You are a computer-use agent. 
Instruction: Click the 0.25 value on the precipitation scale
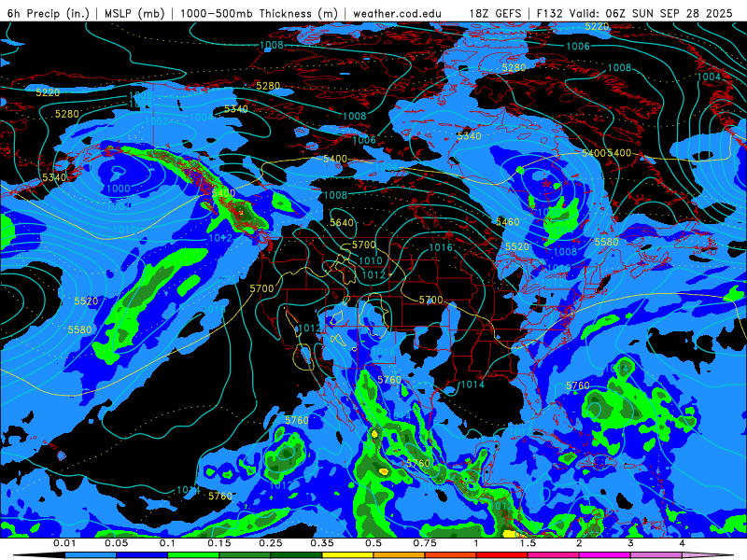point(271,543)
